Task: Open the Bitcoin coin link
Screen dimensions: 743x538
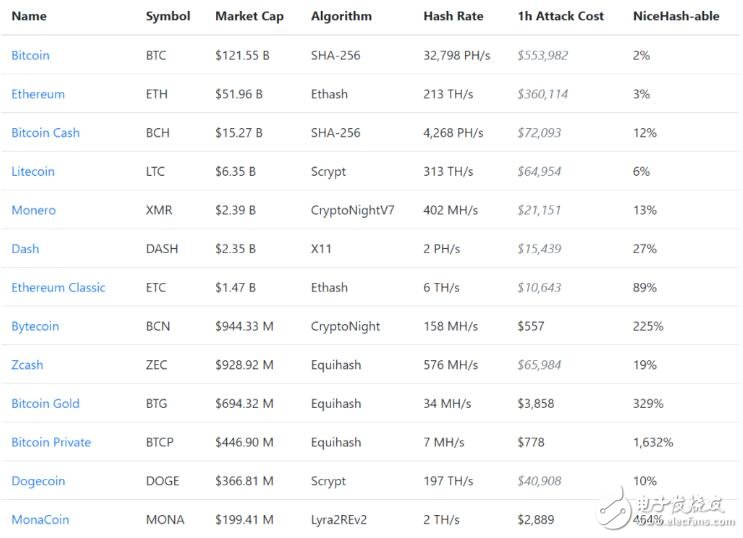Action: click(30, 55)
